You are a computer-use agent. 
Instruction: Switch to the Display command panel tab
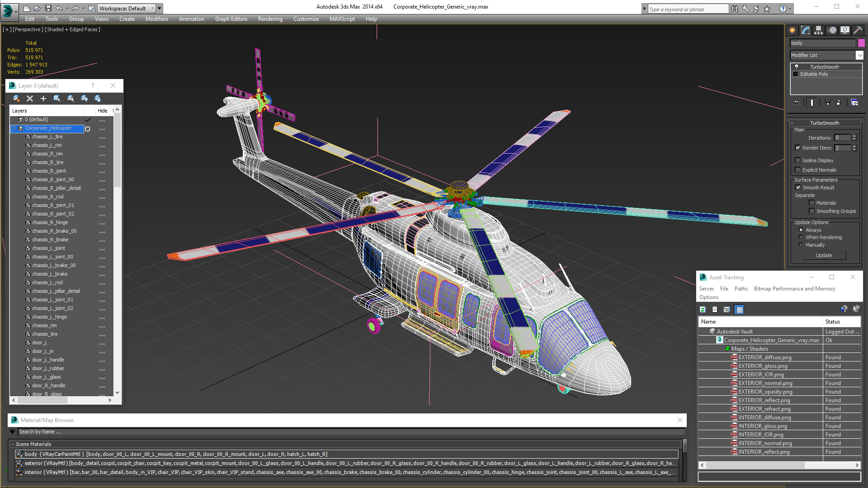[845, 30]
